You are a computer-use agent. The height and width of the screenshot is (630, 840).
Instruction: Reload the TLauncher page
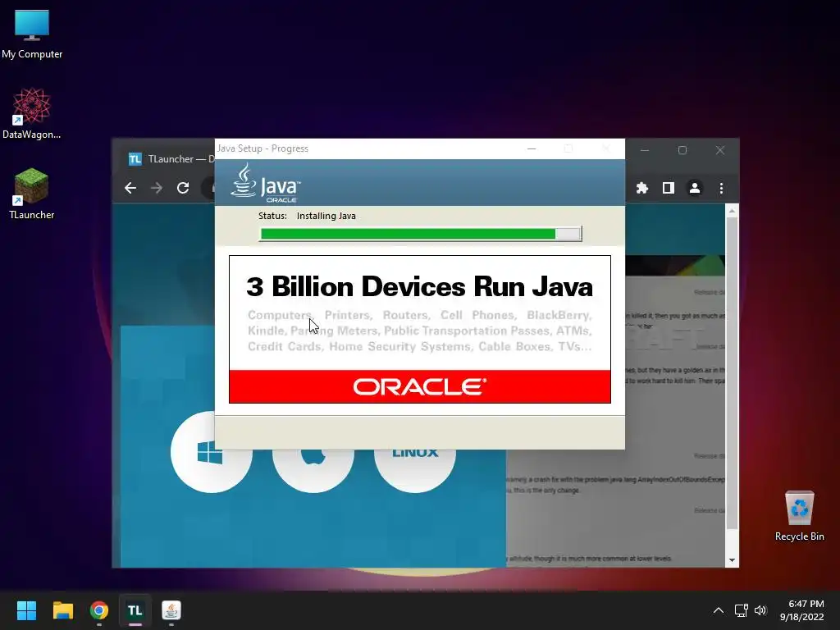[x=183, y=188]
